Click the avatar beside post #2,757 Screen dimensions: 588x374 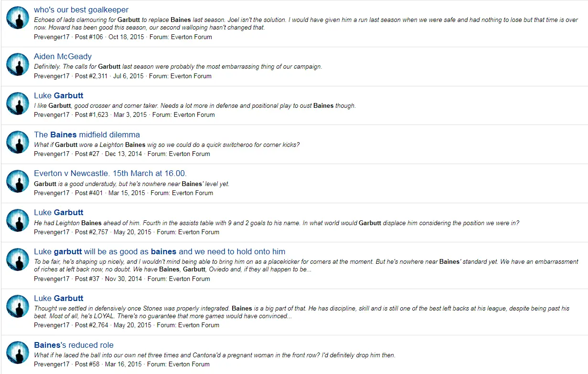[18, 220]
